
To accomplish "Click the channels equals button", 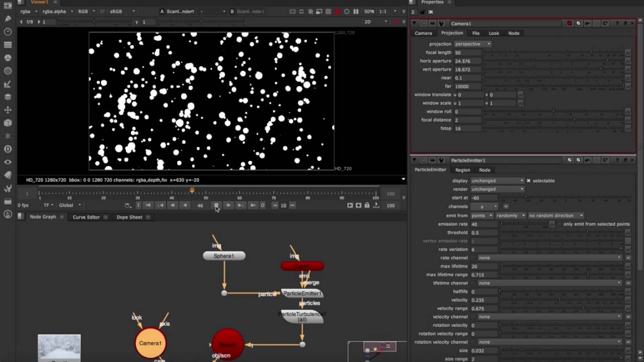I will (506, 207).
